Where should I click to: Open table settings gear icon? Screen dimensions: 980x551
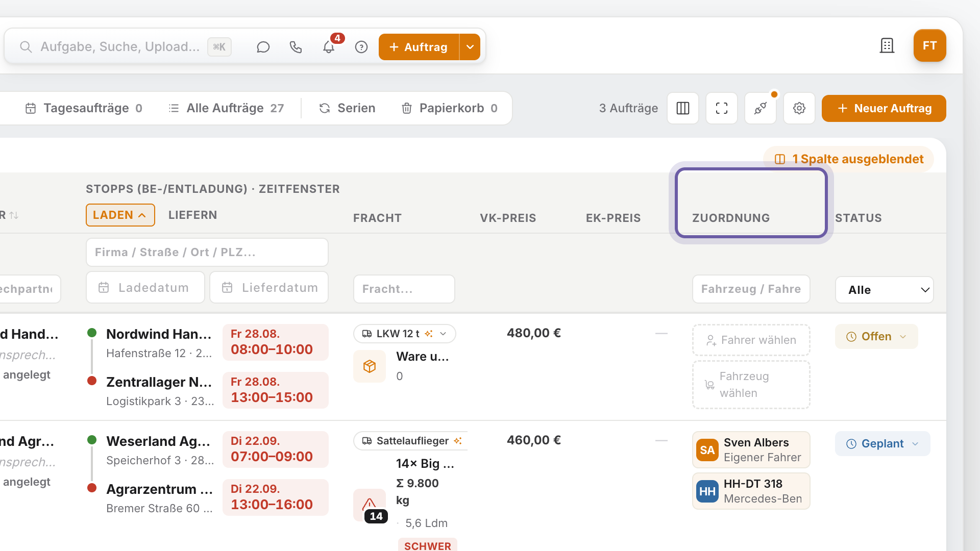[x=799, y=108]
